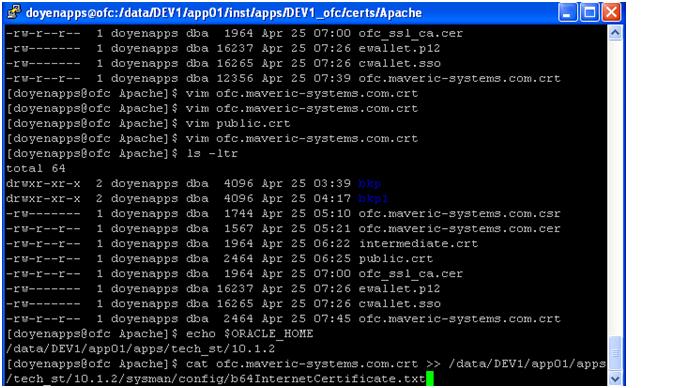Click the PuTTY icon in the title bar

[x=14, y=12]
